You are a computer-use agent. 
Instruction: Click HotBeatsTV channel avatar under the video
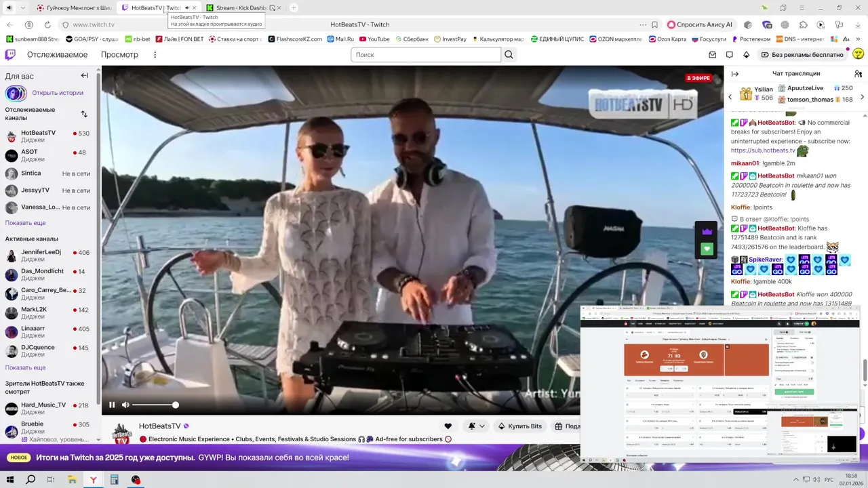(x=121, y=433)
